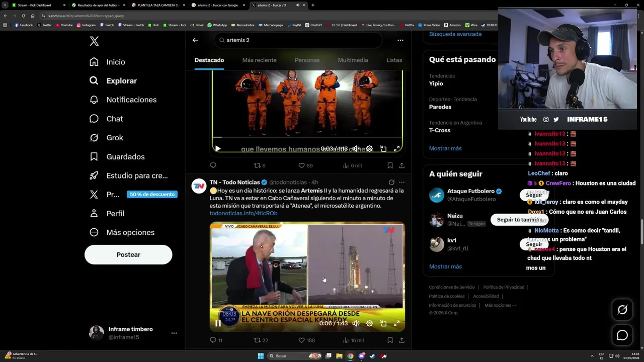Expand astronauts video to fullscreen
This screenshot has height=362, width=644.
396,149
